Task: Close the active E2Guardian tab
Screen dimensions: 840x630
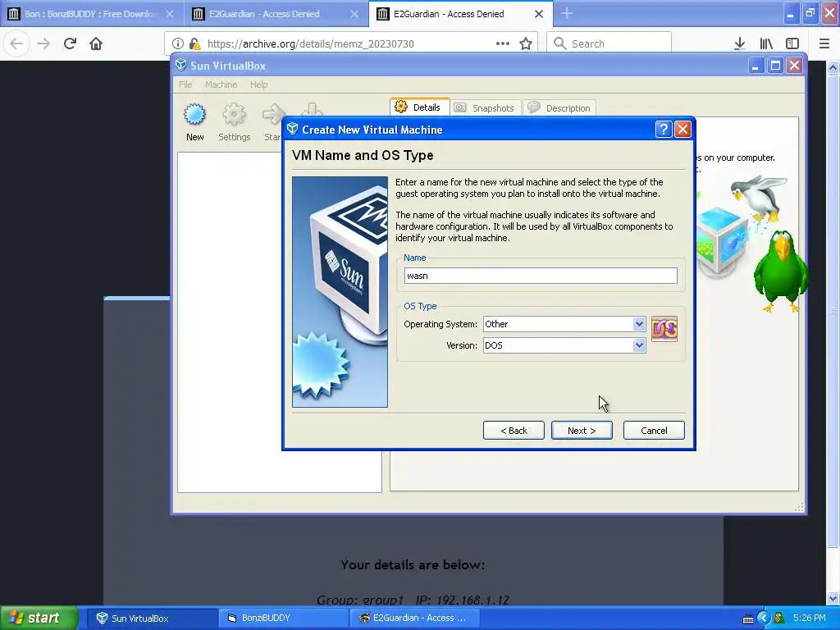Action: tap(539, 14)
